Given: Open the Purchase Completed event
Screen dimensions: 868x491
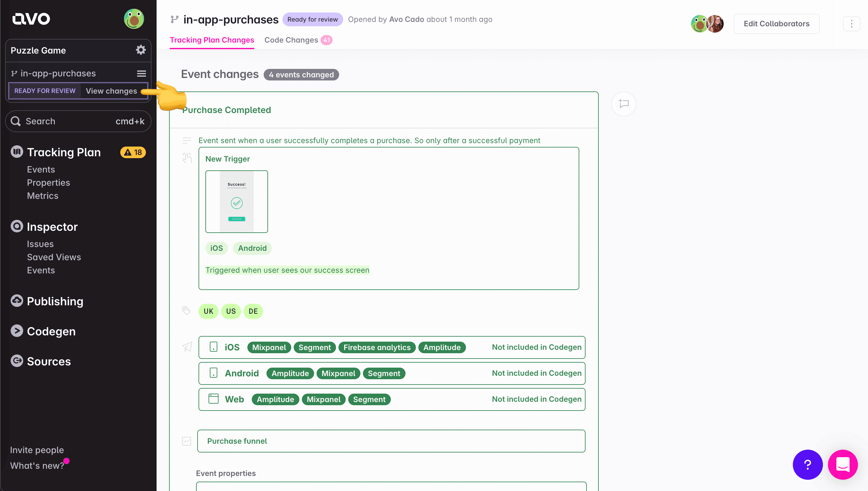Looking at the screenshot, I should 227,110.
